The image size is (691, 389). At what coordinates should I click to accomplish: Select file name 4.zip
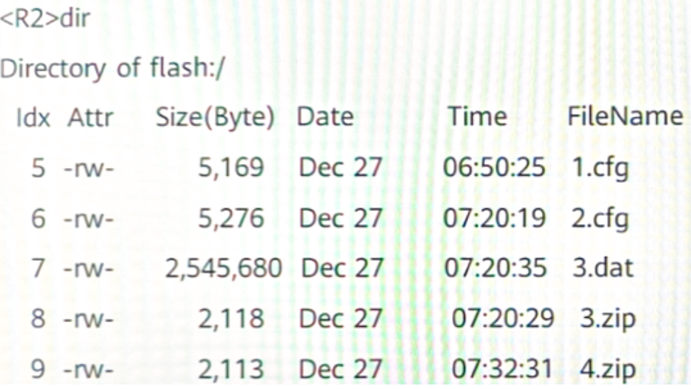coord(608,369)
